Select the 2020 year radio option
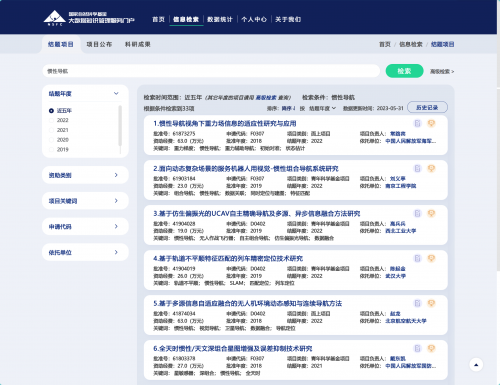 tap(51, 140)
